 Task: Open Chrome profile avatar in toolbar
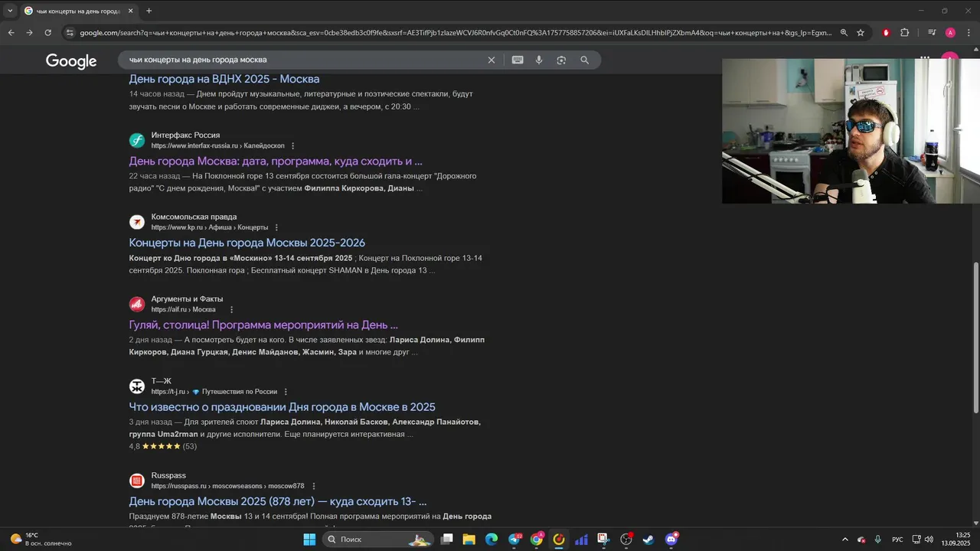pos(950,33)
